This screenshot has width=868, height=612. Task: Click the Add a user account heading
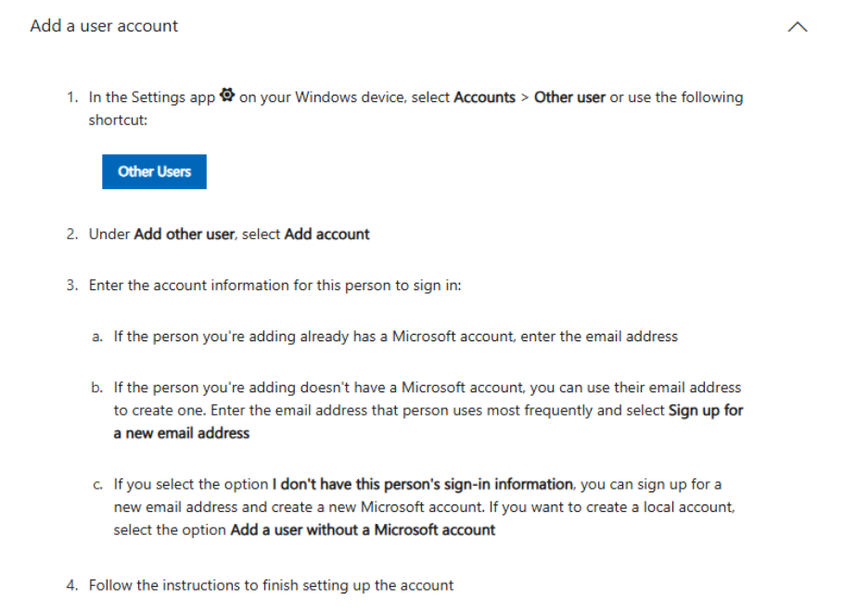point(104,26)
